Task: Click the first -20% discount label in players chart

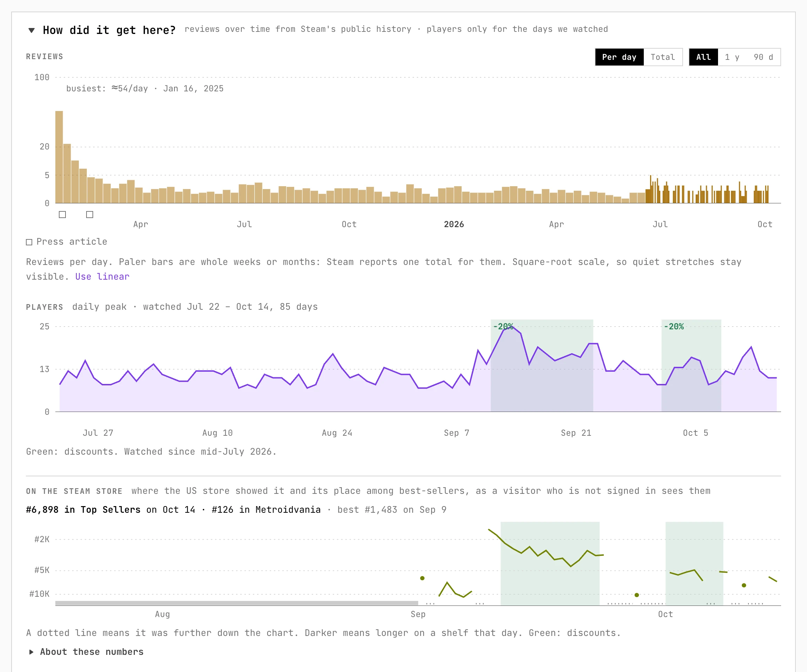Action: [503, 327]
